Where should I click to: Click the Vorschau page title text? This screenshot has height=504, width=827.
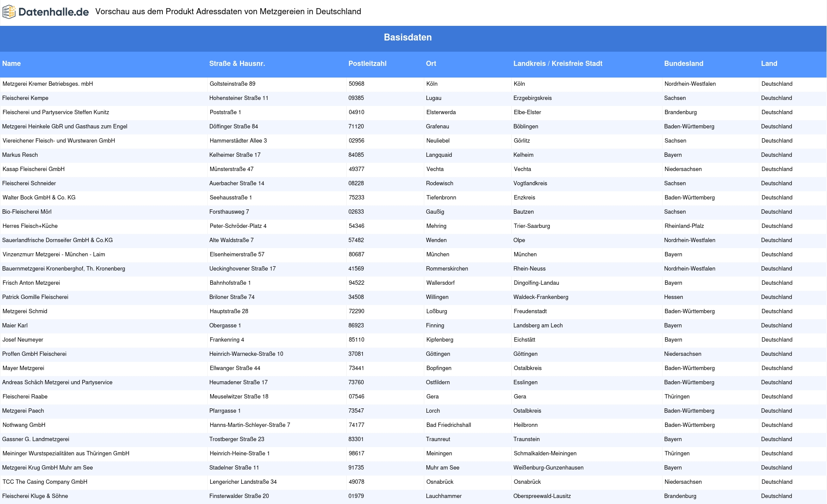[x=228, y=12]
